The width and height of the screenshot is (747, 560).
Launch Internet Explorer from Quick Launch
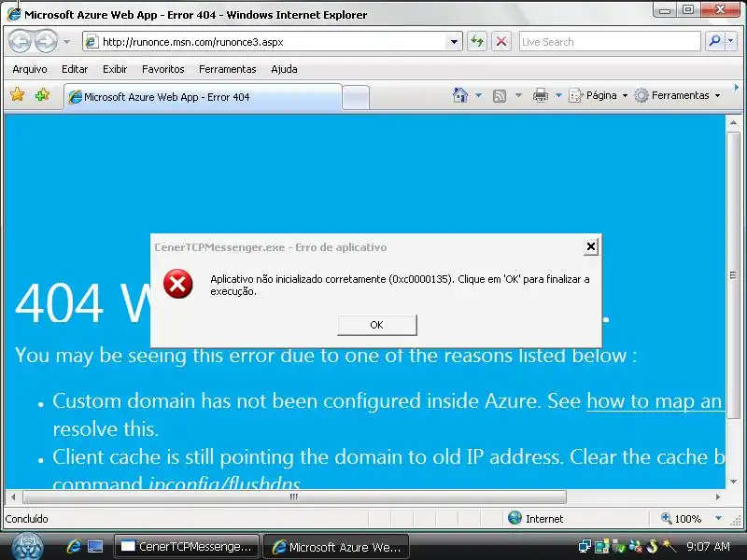coord(74,546)
